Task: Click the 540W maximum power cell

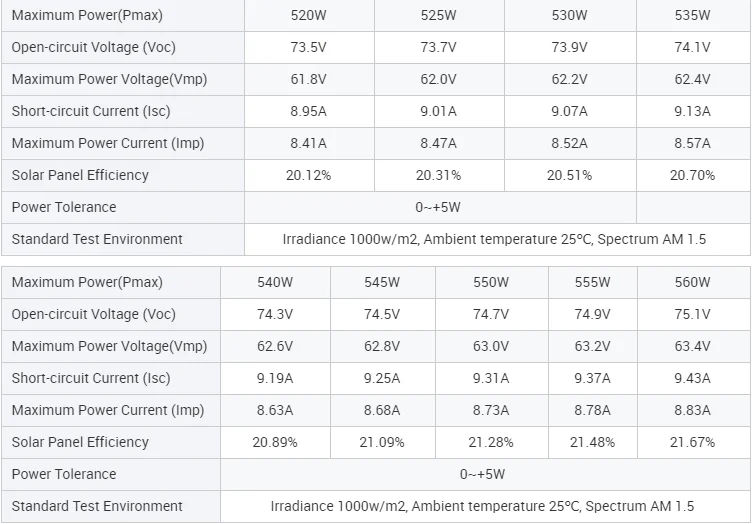Action: (x=275, y=283)
